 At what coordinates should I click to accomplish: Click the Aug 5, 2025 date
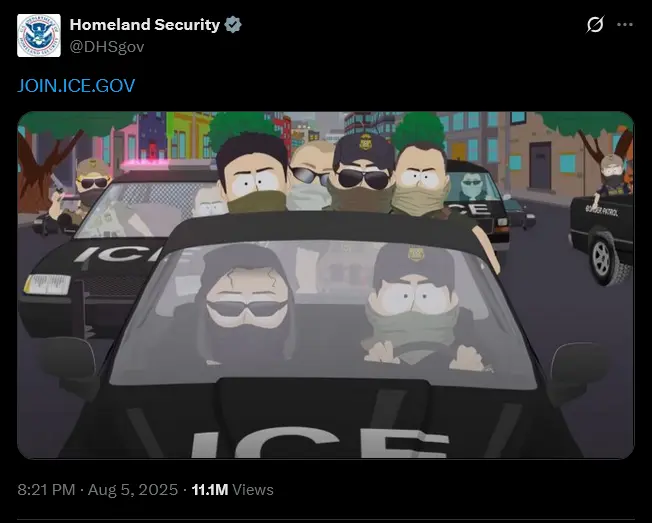tap(133, 489)
